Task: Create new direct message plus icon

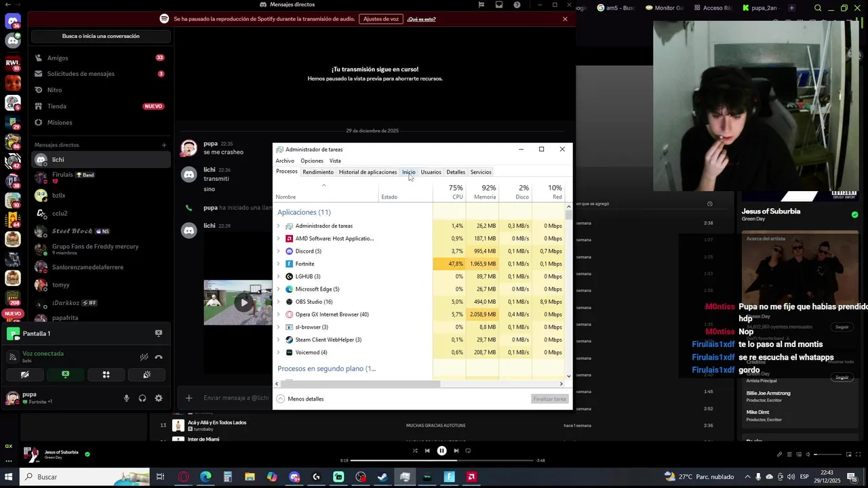Action: 163,144
